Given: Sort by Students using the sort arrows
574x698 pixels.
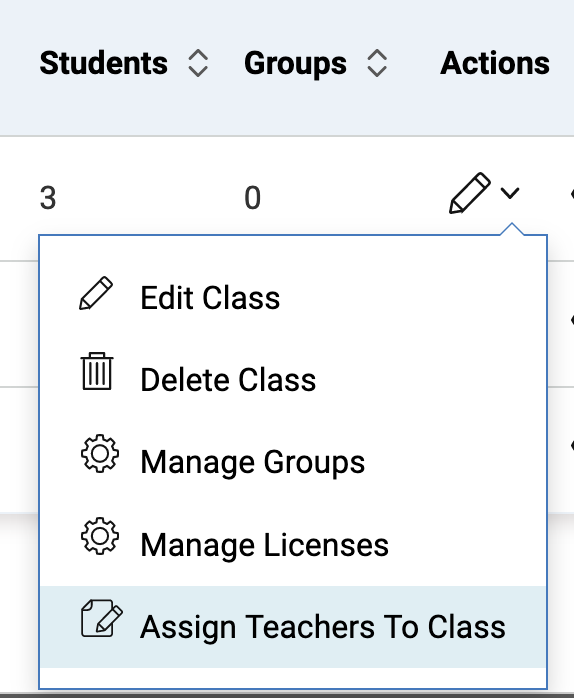Looking at the screenshot, I should click(198, 63).
